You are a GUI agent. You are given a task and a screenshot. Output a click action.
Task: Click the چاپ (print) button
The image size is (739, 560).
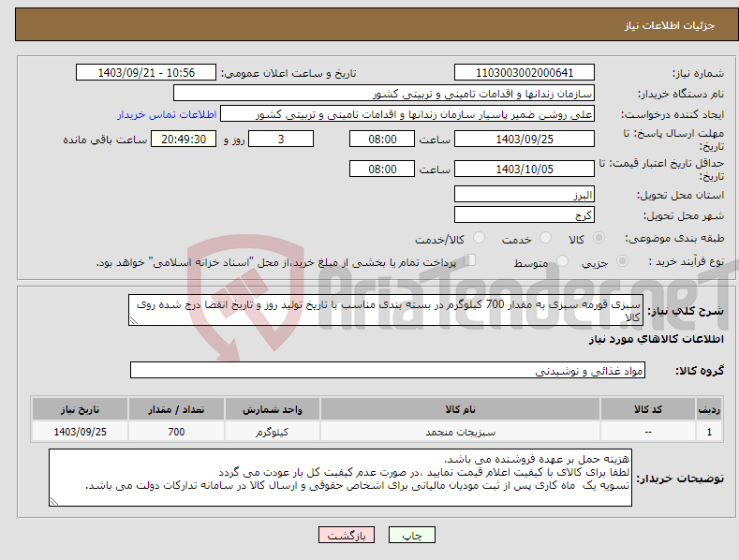411,535
